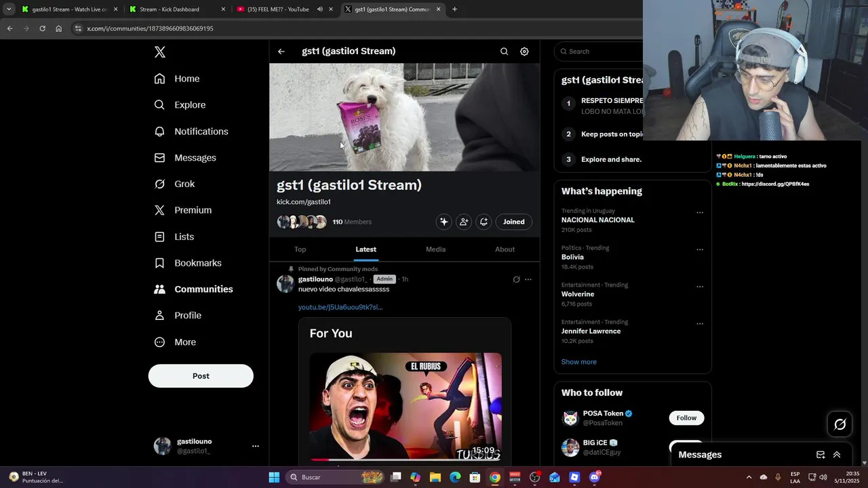
Task: Open gastilouno account options ellipsis
Action: 256,446
